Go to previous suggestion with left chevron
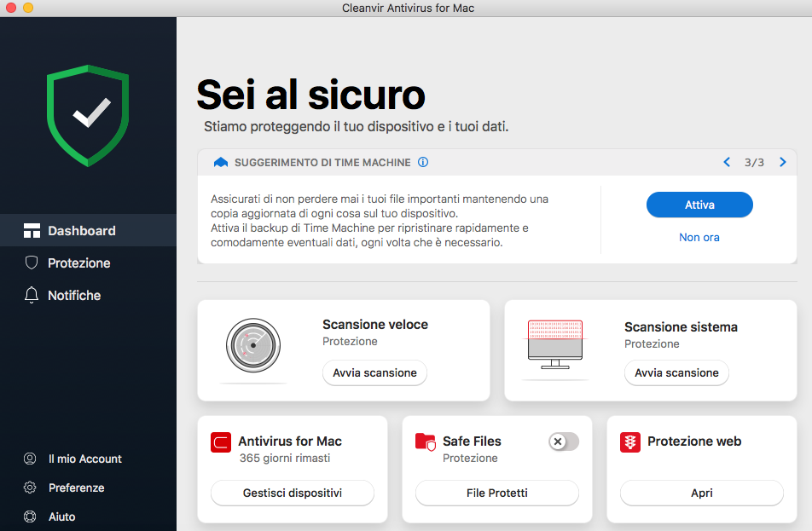The height and width of the screenshot is (531, 812). [727, 163]
